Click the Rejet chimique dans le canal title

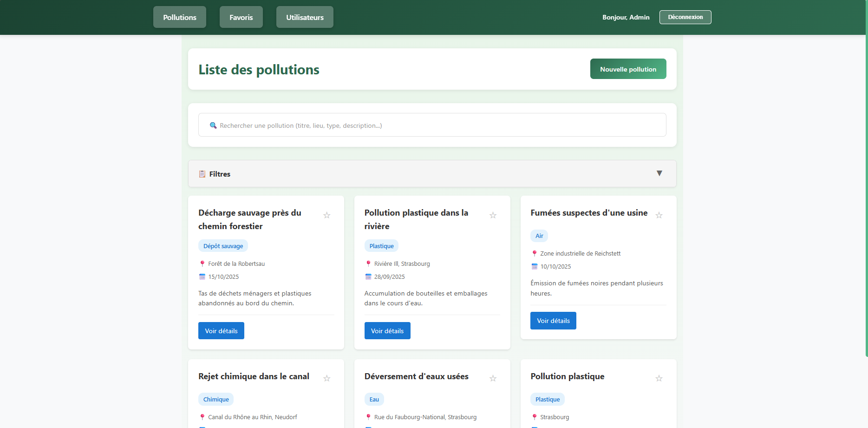coord(254,376)
